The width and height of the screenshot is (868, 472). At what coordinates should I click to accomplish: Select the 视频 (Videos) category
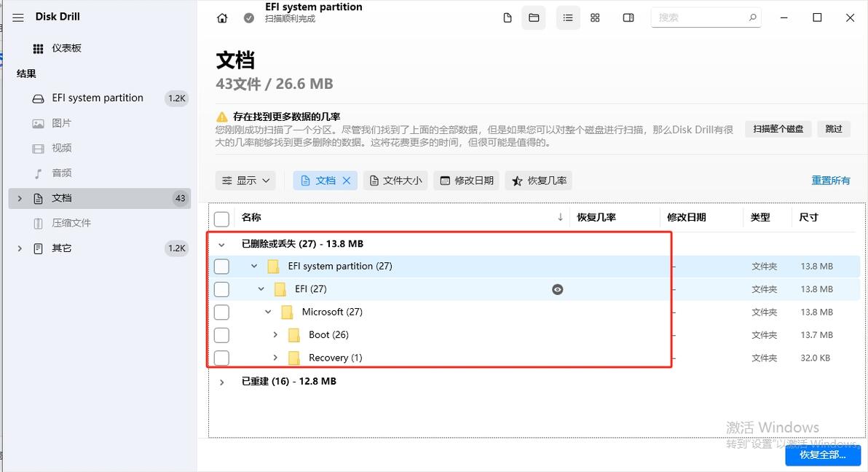[62, 148]
